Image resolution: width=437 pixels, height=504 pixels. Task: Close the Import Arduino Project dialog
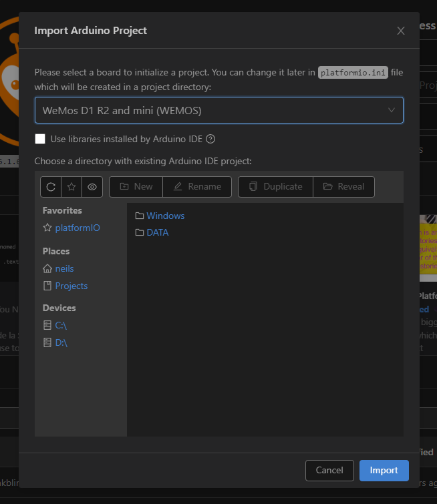click(x=401, y=31)
